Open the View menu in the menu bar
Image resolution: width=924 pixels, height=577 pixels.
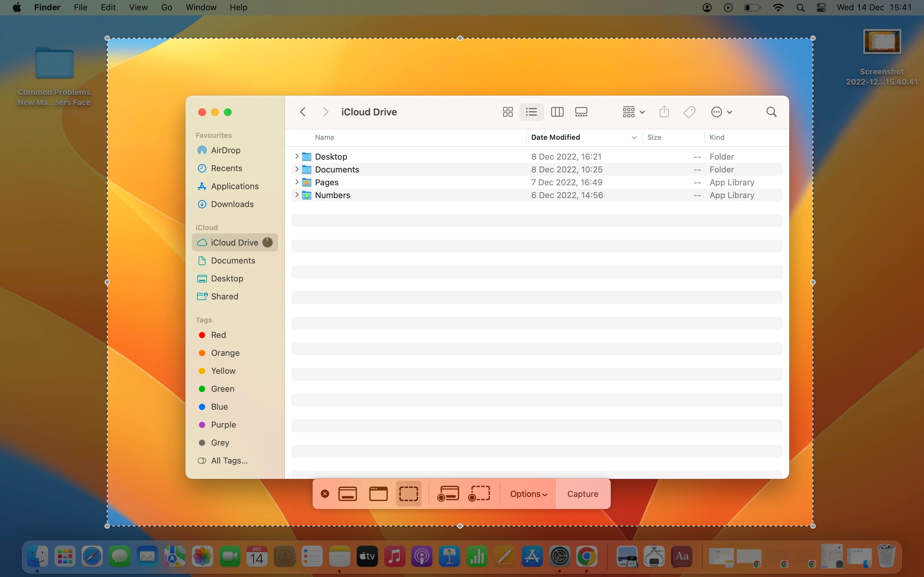pyautogui.click(x=138, y=7)
